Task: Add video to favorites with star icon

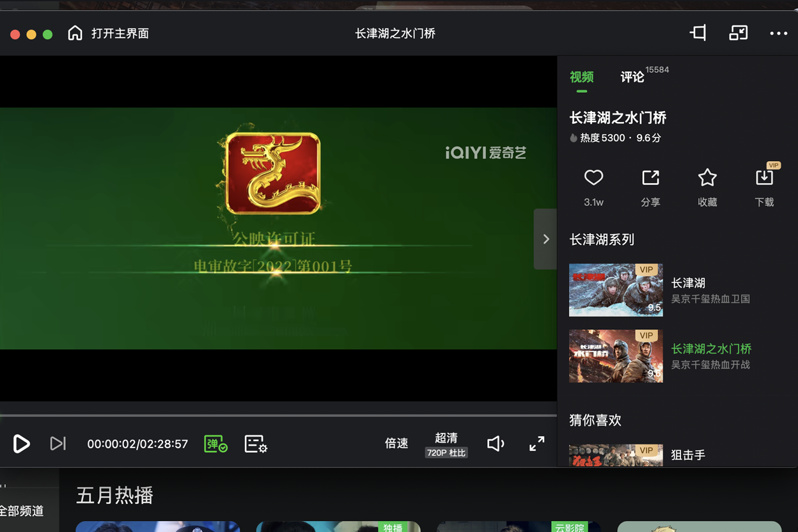Action: (x=707, y=178)
